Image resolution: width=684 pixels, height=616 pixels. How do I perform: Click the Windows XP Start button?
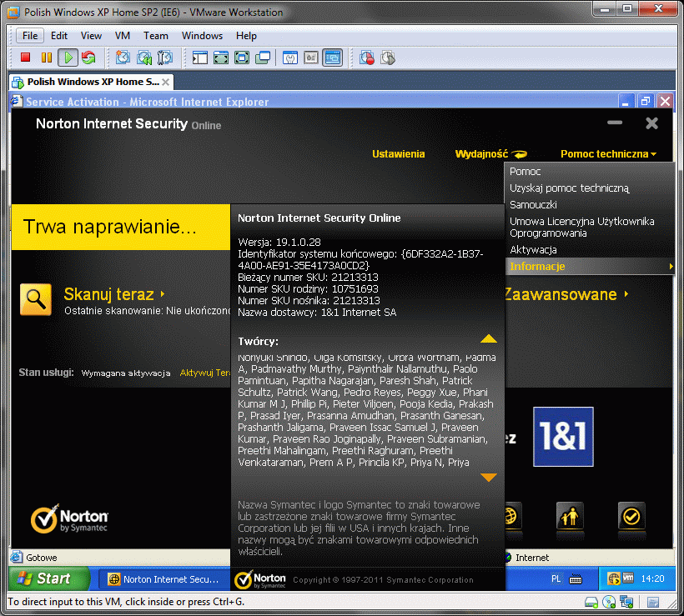[x=49, y=578]
